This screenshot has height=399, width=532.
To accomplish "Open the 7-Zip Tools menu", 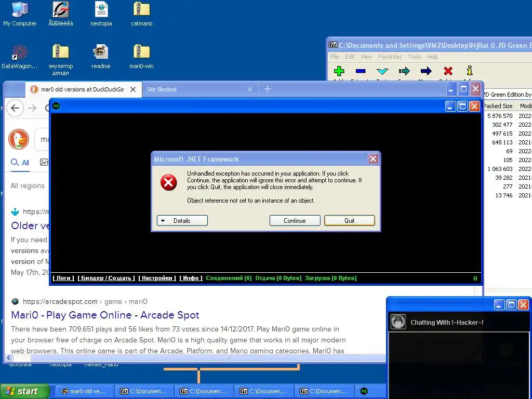I will point(414,57).
